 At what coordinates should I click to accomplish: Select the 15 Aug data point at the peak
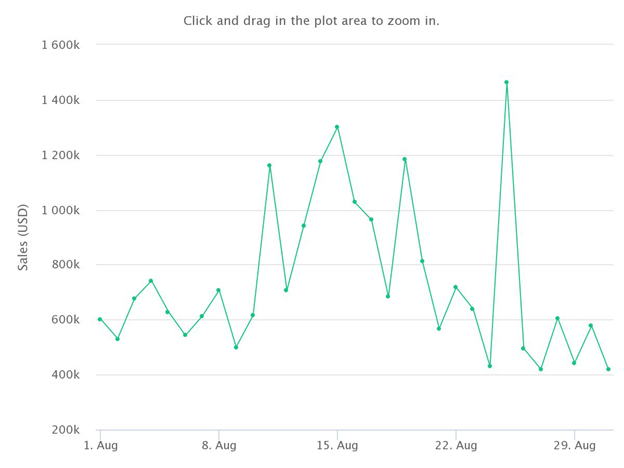tap(337, 127)
